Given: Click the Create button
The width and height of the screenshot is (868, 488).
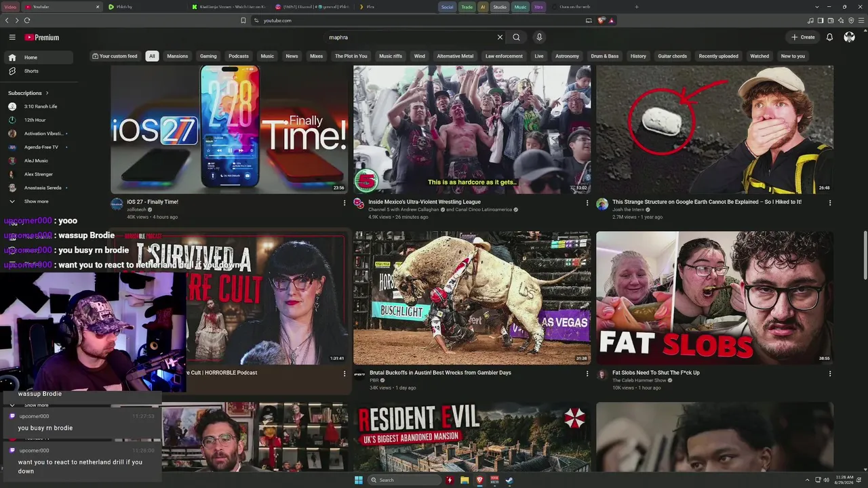Looking at the screenshot, I should click(803, 37).
